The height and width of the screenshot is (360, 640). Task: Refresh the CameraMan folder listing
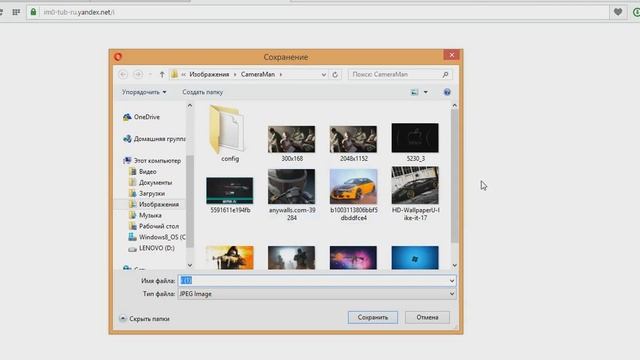[335, 75]
